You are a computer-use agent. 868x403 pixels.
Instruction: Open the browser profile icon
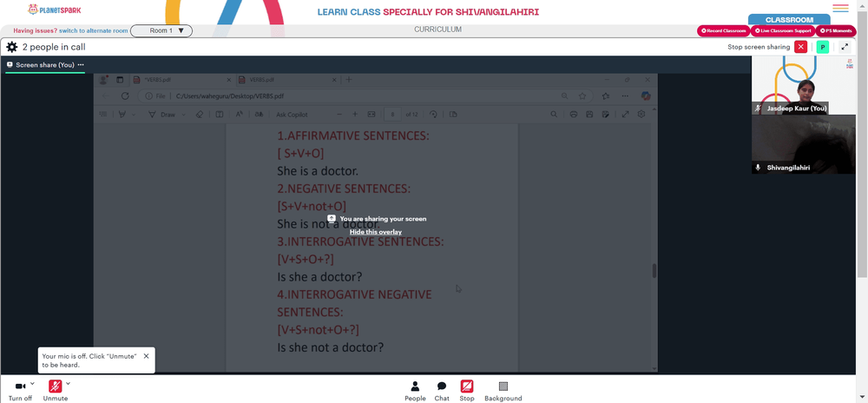[103, 80]
